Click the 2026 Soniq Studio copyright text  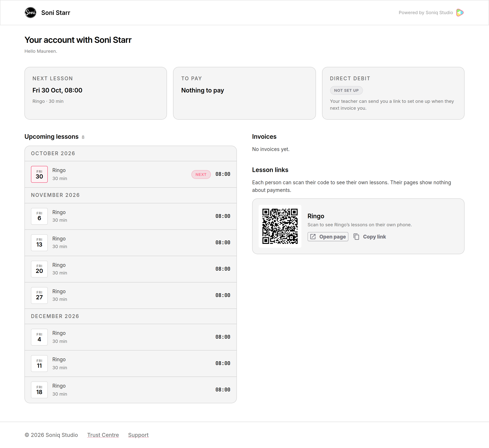pos(51,435)
